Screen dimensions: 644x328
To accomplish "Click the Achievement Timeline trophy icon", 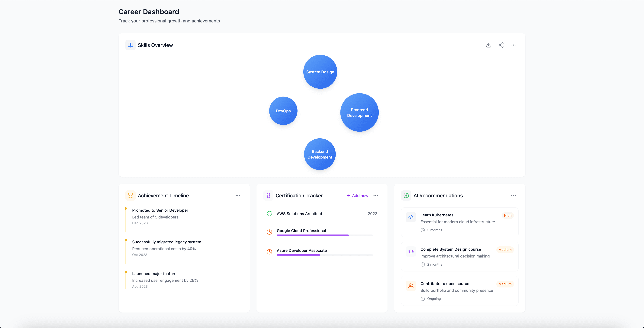I will [x=130, y=195].
